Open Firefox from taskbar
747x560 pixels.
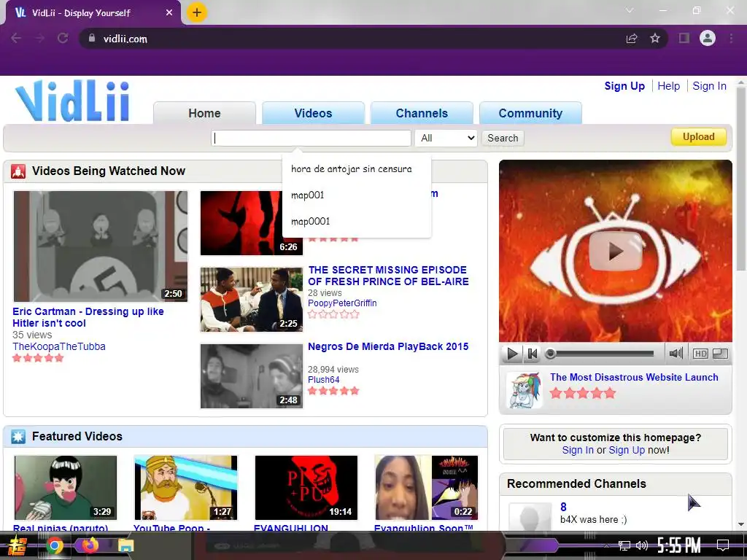pos(90,545)
